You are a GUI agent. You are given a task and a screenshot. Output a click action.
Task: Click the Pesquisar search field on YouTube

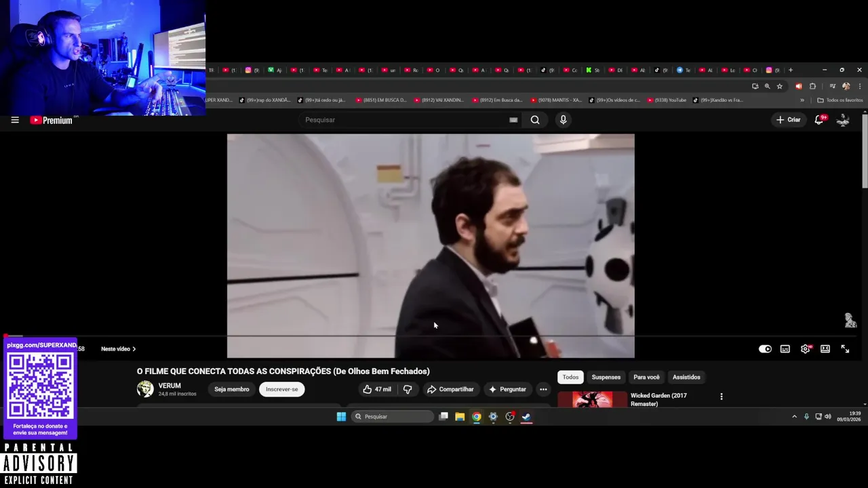[x=404, y=120]
